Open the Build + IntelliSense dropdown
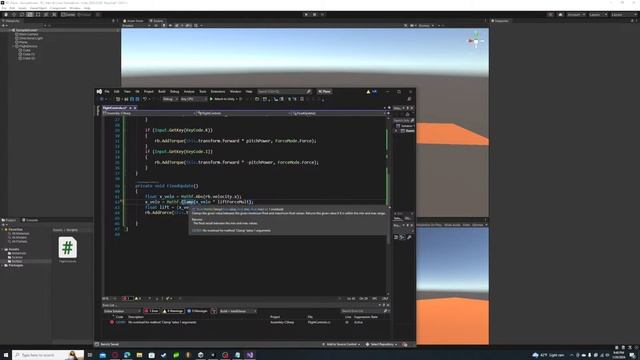This screenshot has height=360, width=640. [x=238, y=311]
